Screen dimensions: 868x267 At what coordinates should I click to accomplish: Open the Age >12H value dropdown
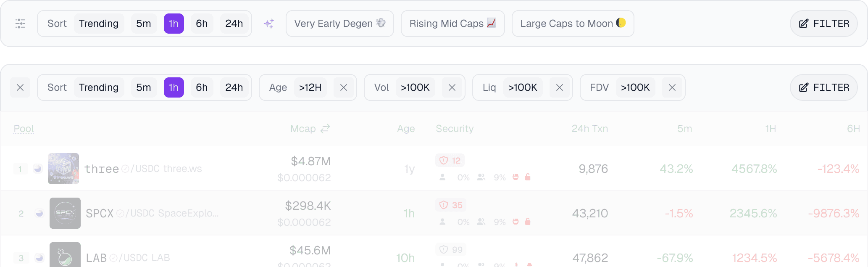310,87
